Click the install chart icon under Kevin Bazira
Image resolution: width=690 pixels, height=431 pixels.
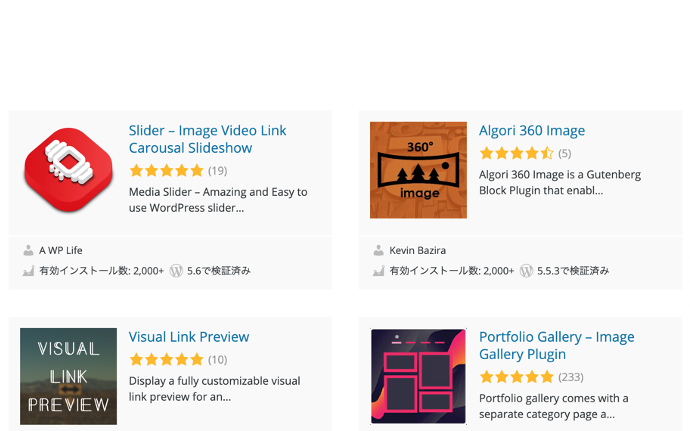tap(378, 271)
